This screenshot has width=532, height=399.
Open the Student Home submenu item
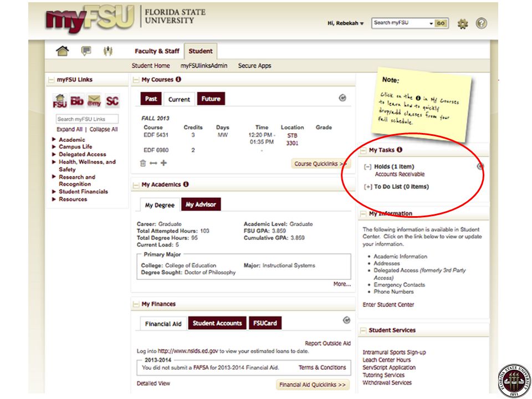pos(151,66)
